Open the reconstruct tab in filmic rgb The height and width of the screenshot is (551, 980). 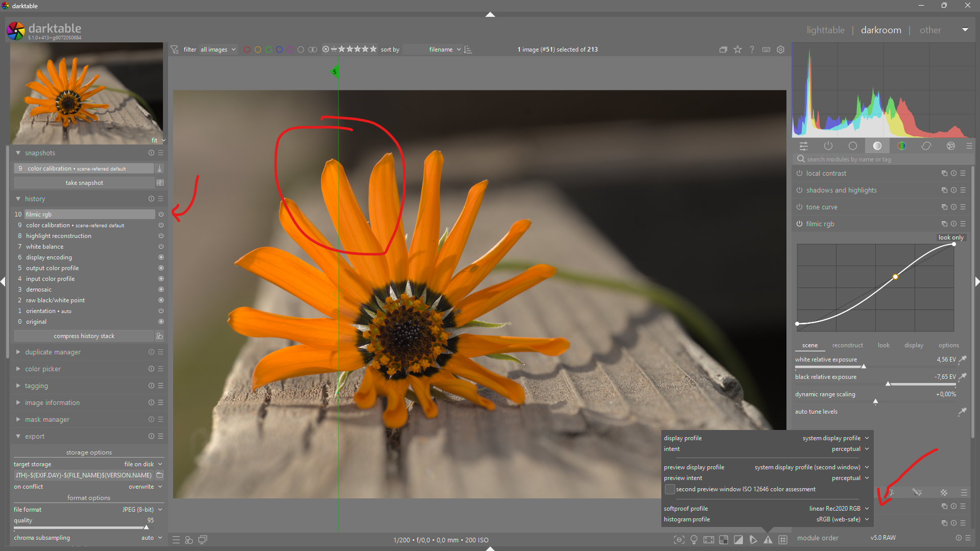(847, 346)
